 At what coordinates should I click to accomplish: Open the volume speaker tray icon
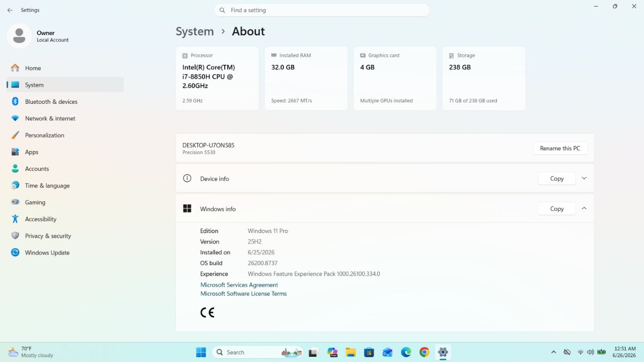point(590,352)
